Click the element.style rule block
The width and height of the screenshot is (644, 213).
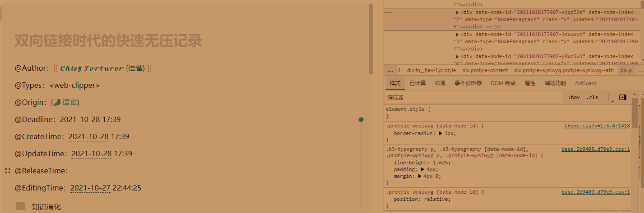pos(508,113)
